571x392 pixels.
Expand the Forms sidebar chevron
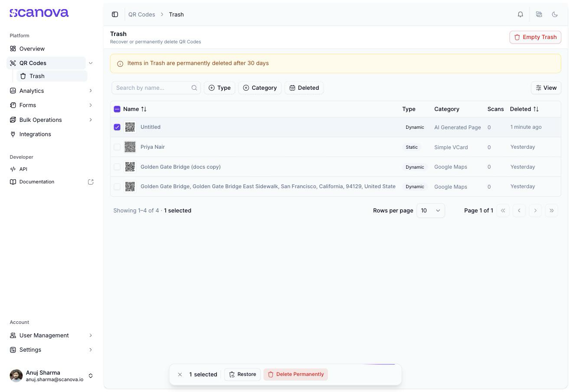[91, 105]
